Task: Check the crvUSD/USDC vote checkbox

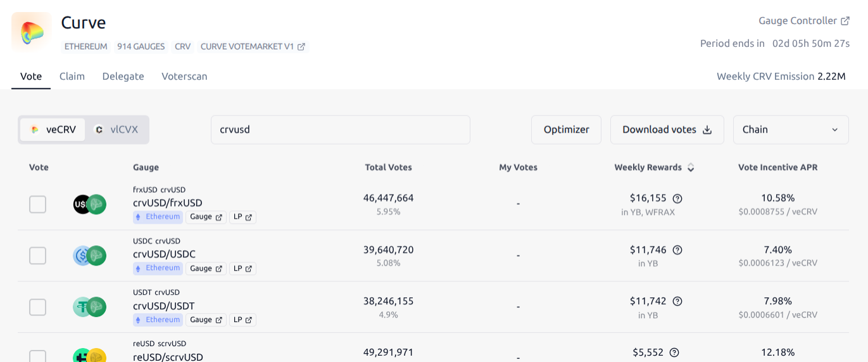Action: click(38, 255)
